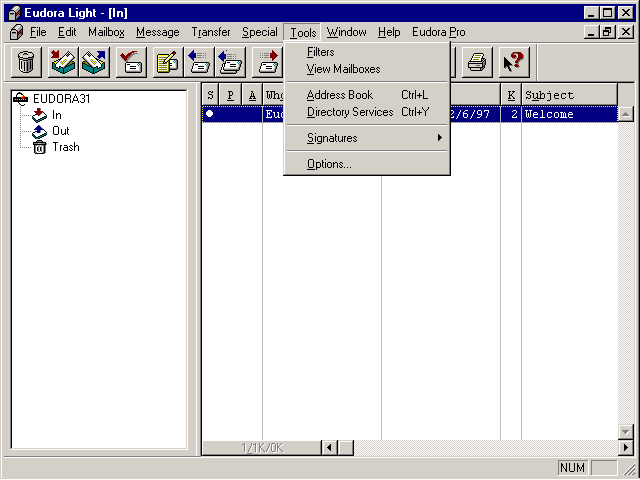
Task: Select the Out mailbox in tree
Action: pyautogui.click(x=60, y=131)
